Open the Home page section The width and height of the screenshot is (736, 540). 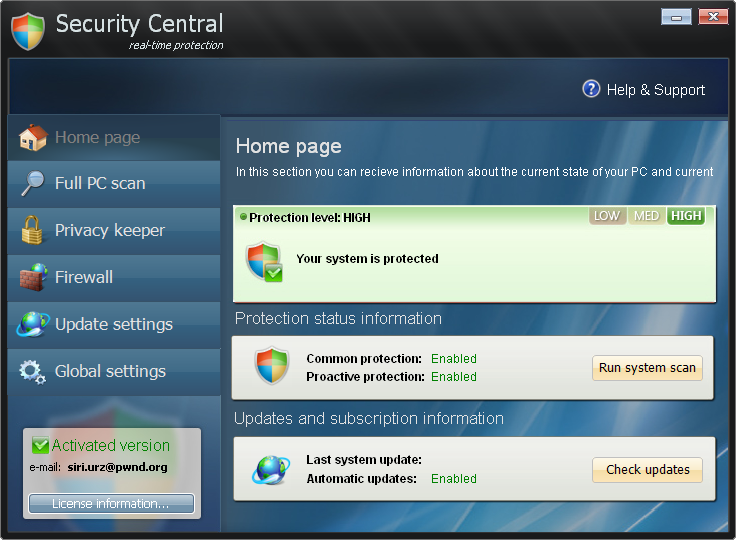(x=114, y=138)
